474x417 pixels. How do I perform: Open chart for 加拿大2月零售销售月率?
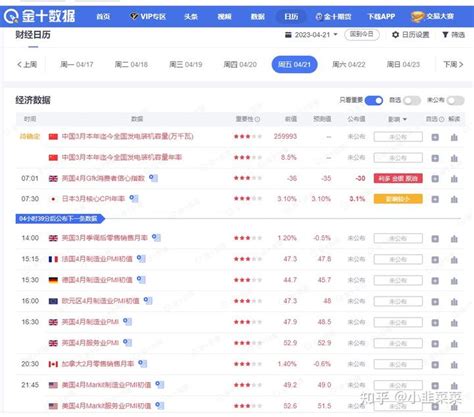(454, 365)
